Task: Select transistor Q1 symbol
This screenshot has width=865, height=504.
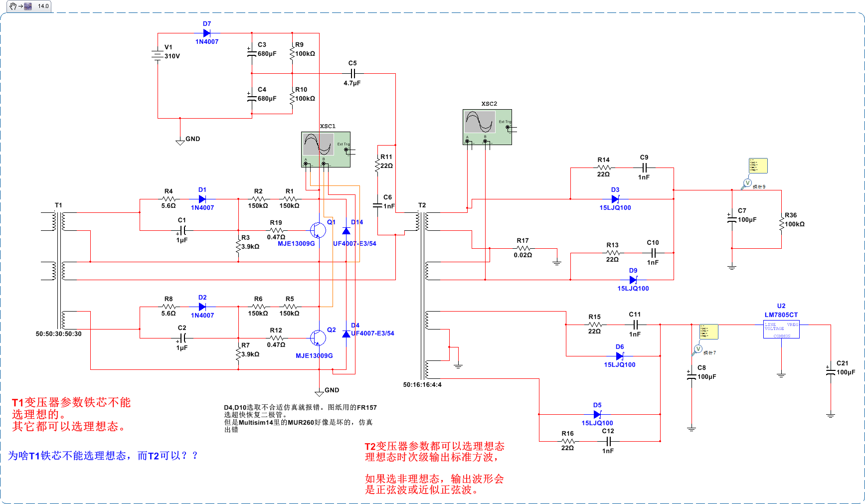Action: 318,230
